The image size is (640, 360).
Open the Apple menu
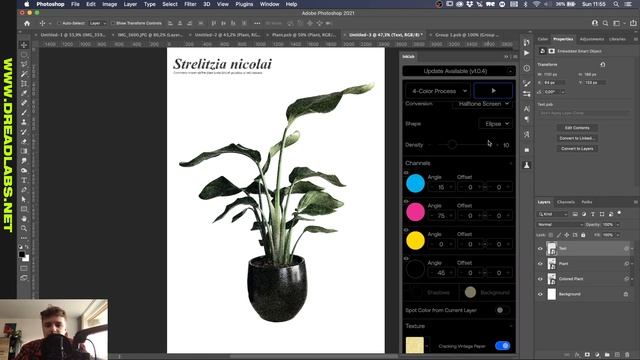[x=27, y=4]
